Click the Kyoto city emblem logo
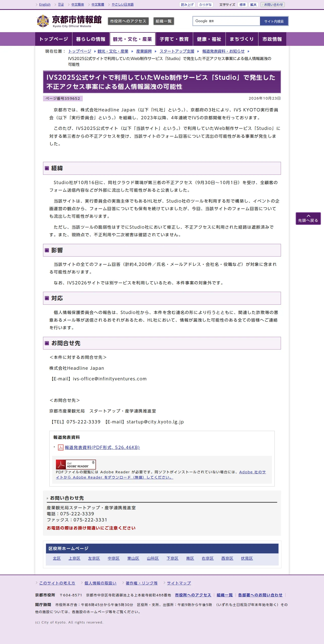 tap(43, 21)
